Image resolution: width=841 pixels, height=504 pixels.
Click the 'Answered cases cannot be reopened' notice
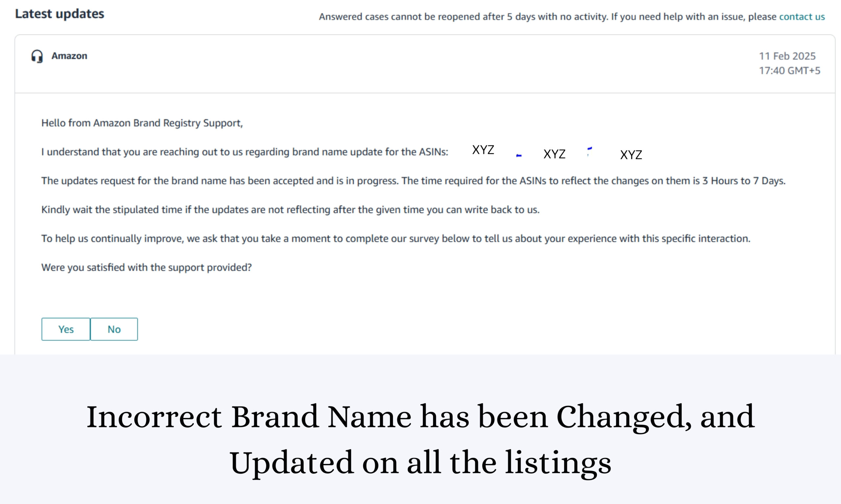tap(547, 17)
